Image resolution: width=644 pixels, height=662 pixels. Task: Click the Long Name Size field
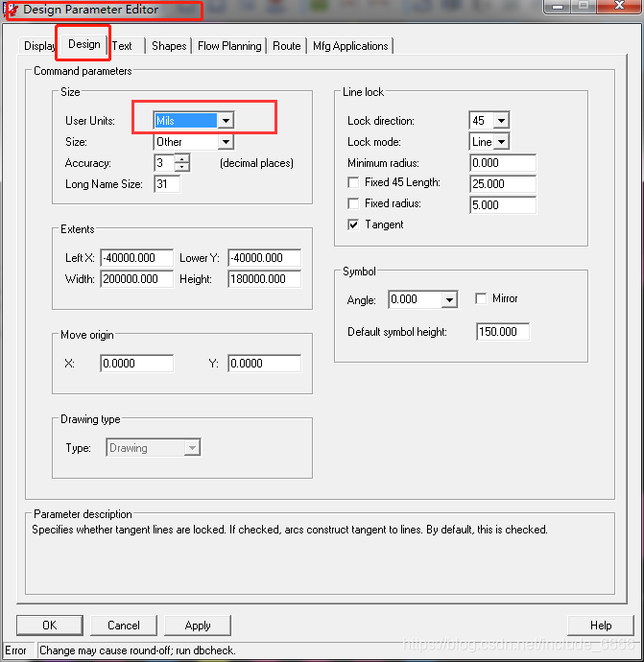coord(167,184)
